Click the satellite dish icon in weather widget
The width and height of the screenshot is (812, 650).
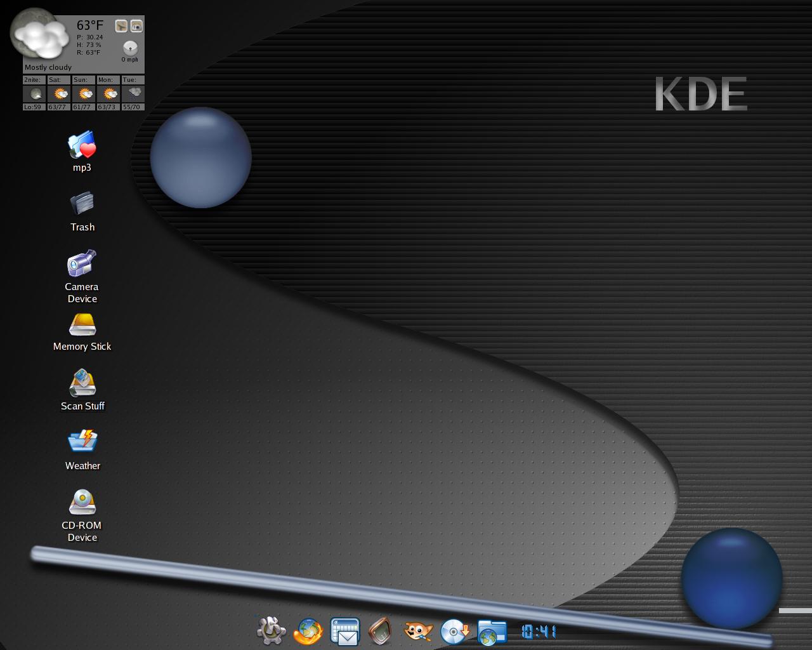[x=121, y=26]
